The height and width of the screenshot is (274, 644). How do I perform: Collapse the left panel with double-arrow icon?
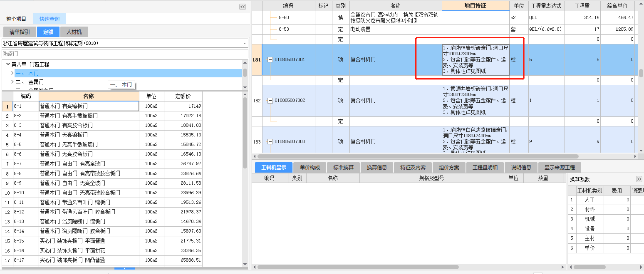243,7
